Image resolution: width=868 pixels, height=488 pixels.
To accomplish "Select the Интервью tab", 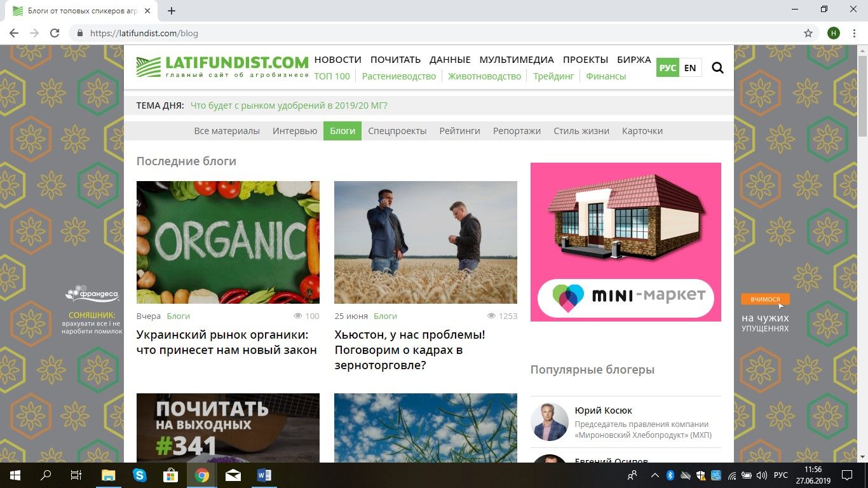I will tap(295, 131).
